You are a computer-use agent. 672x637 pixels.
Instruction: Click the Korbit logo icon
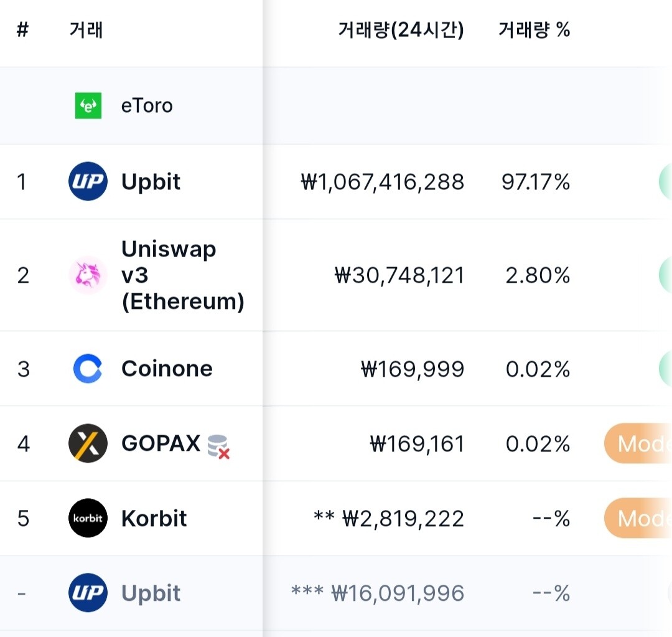88,518
